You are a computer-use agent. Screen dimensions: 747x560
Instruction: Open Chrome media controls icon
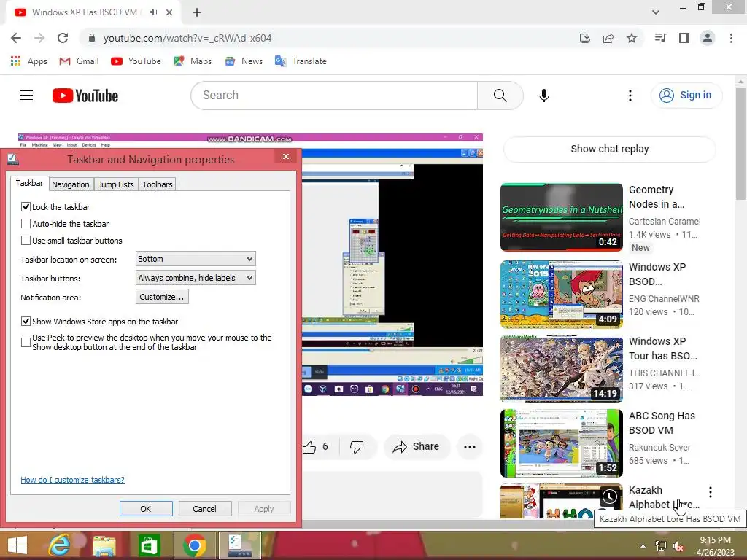click(x=660, y=38)
